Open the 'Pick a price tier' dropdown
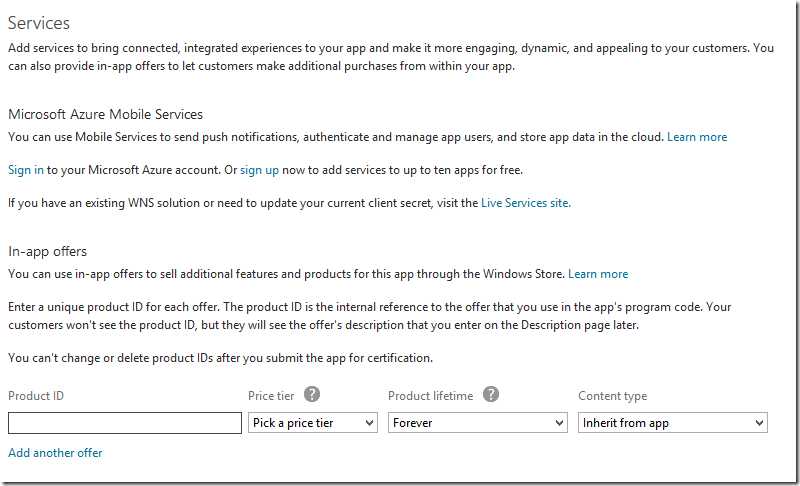The image size is (800, 486). (312, 423)
